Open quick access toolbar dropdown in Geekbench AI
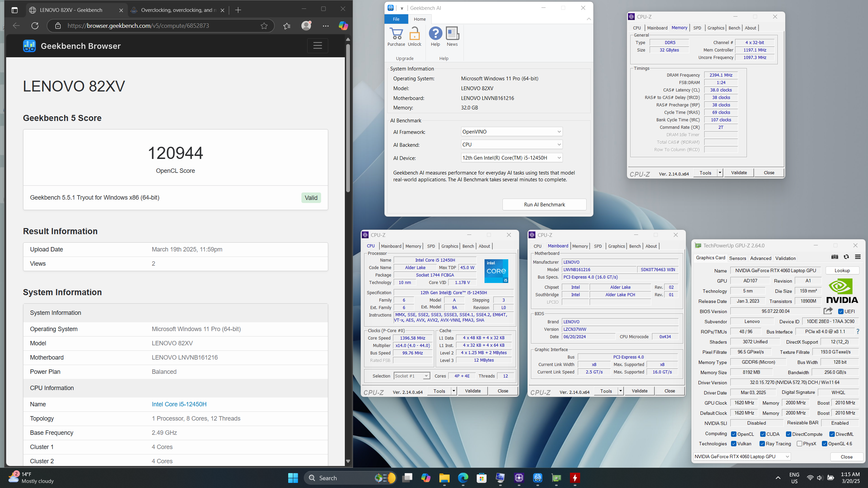868x488 pixels. [402, 8]
